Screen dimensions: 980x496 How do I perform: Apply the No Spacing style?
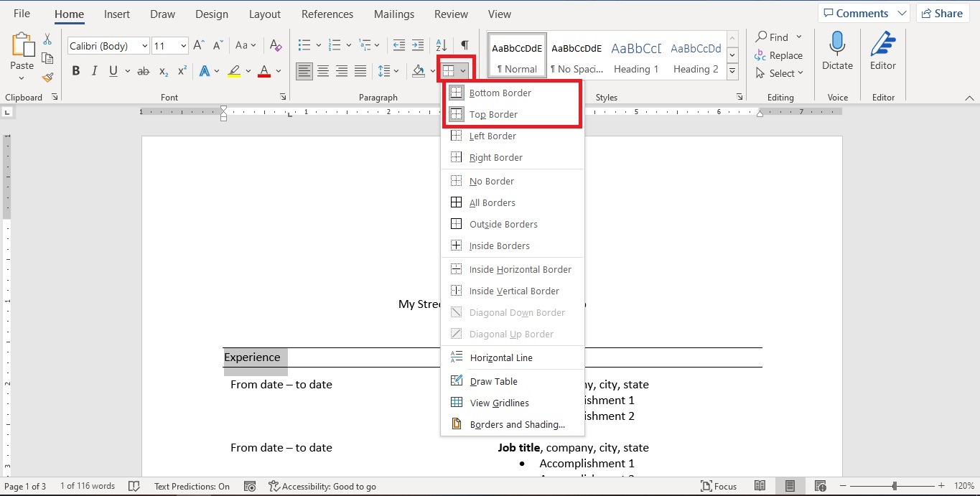[x=577, y=56]
